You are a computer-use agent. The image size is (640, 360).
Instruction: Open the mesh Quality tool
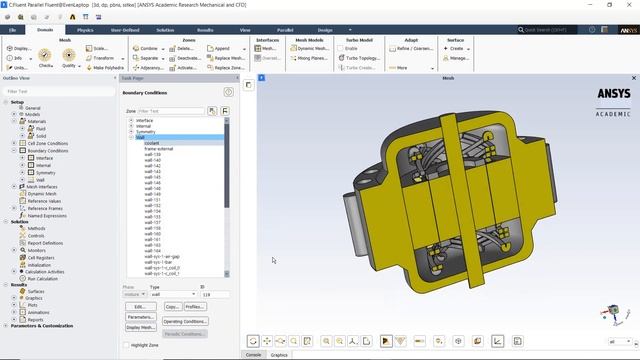[69, 58]
